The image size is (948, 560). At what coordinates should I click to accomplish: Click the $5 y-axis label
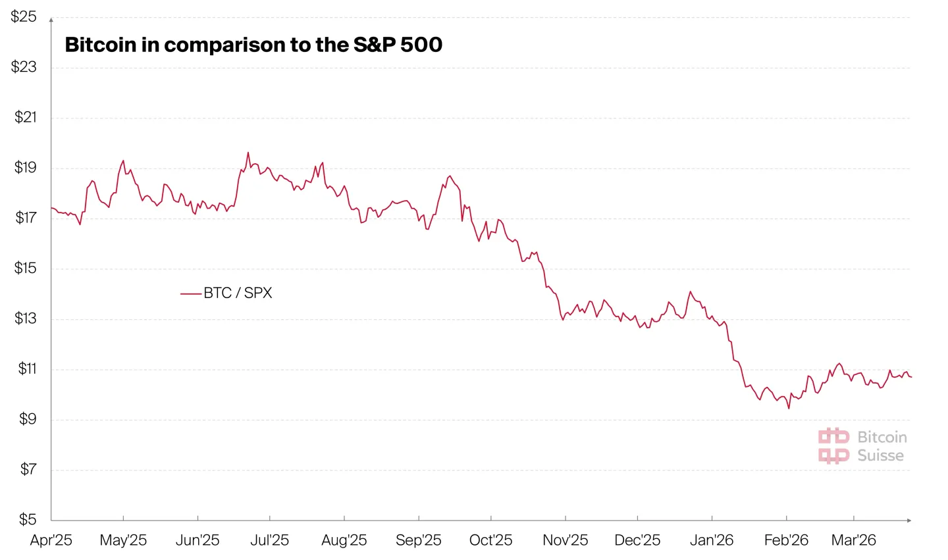[27, 519]
